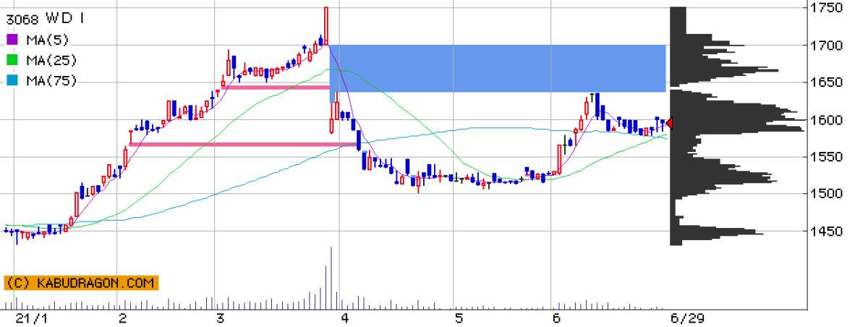The height and width of the screenshot is (327, 868).
Task: Click the red current-price arrow marker
Action: (x=669, y=124)
